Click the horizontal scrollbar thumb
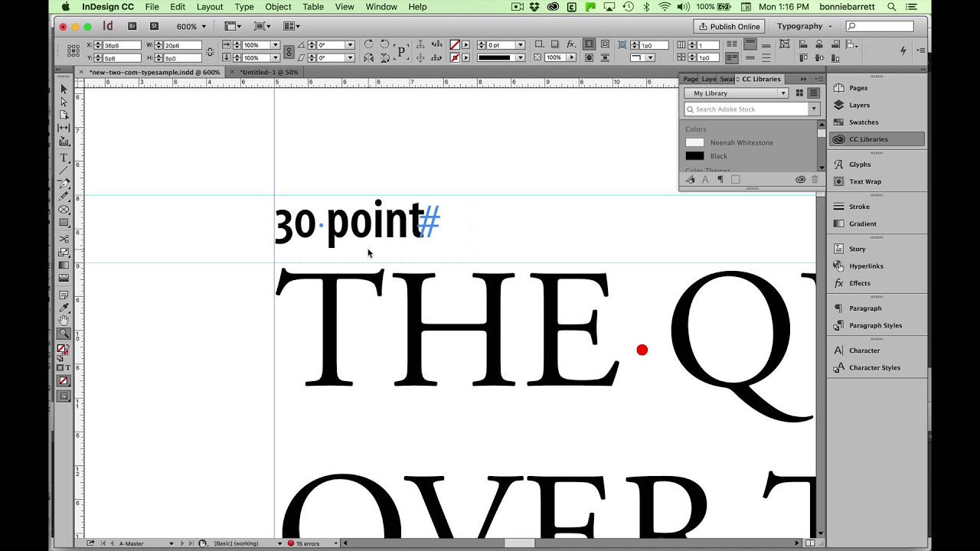Image resolution: width=980 pixels, height=551 pixels. click(518, 543)
